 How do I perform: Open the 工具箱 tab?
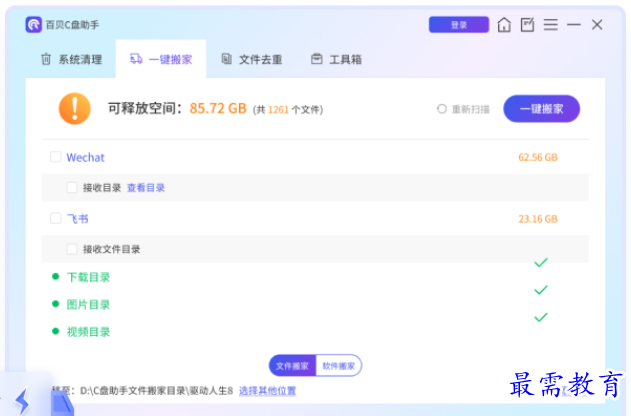pyautogui.click(x=336, y=60)
